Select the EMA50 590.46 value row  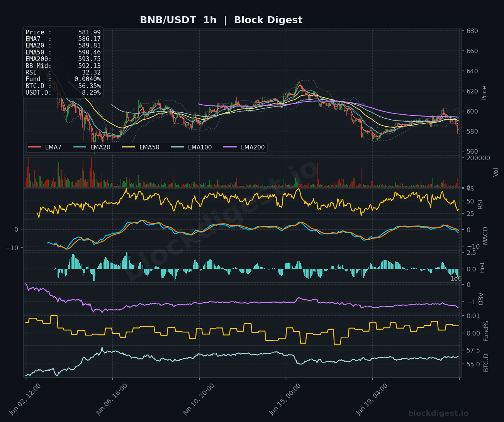point(63,53)
